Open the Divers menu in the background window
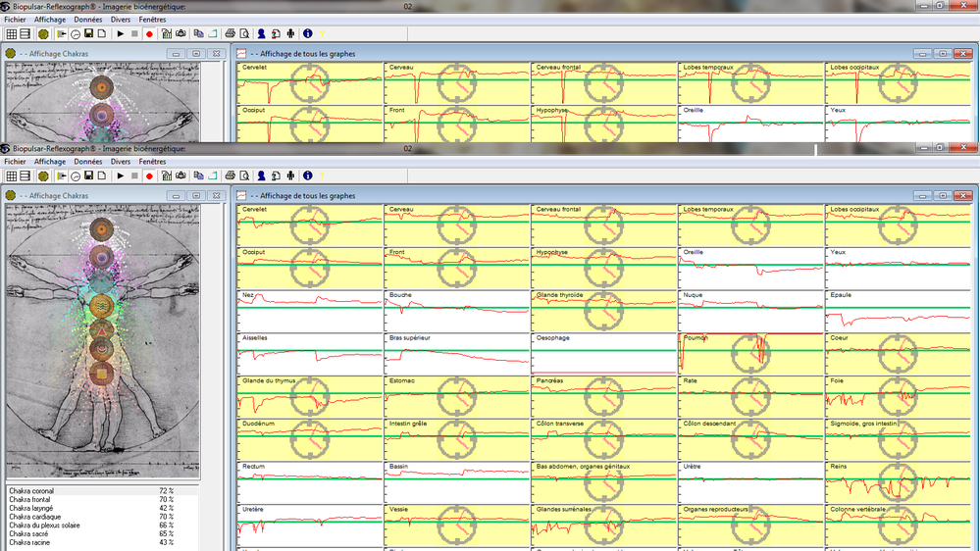The width and height of the screenshot is (980, 551). pyautogui.click(x=121, y=20)
